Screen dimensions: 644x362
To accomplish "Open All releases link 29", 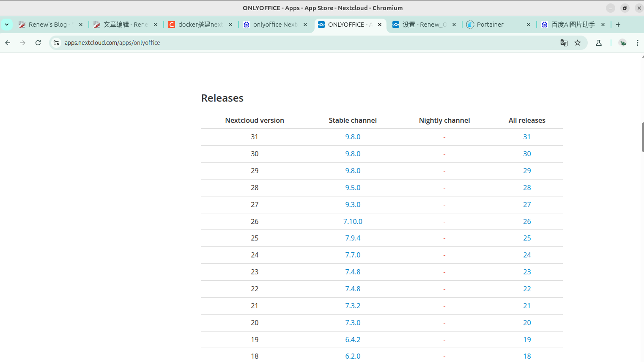I will pyautogui.click(x=527, y=171).
